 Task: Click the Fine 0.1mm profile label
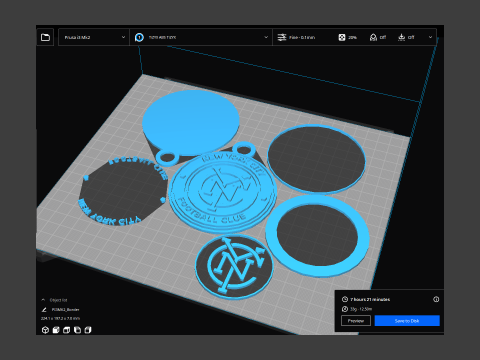(x=302, y=38)
